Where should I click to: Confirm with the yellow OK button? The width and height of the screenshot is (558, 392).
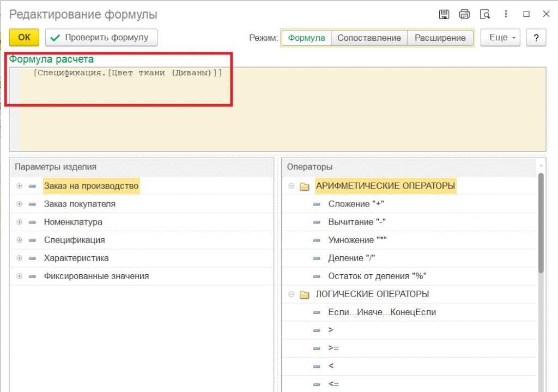[x=24, y=38]
